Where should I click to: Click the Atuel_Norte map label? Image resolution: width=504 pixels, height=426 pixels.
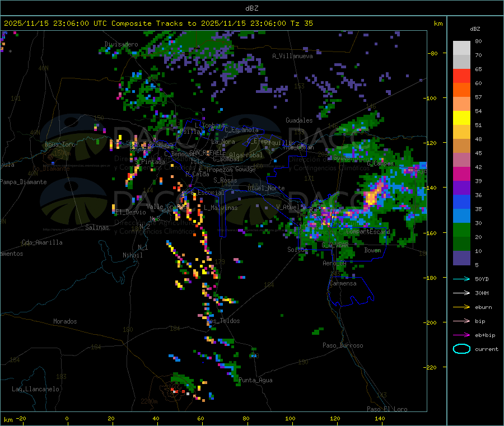click(x=266, y=188)
